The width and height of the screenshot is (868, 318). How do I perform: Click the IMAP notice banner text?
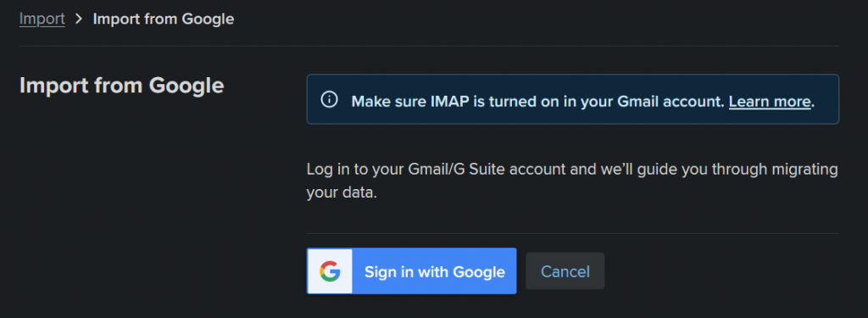coord(583,102)
